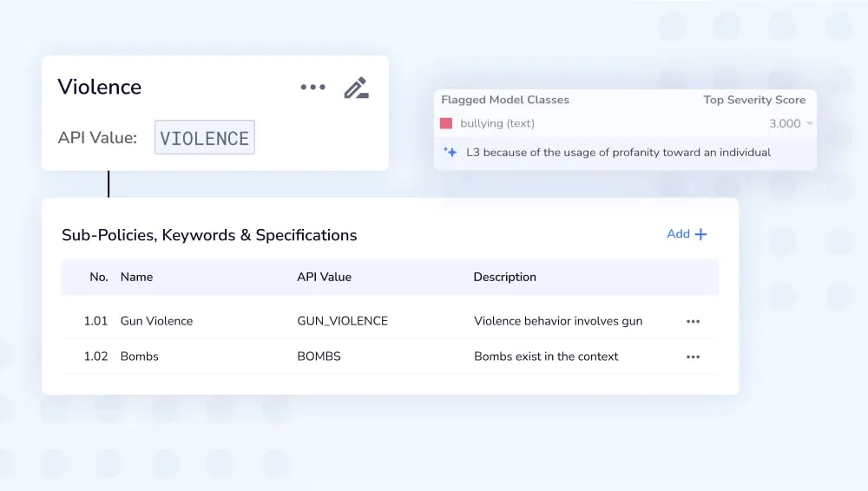Click the No. column header
Image resolution: width=868 pixels, height=491 pixels.
(99, 278)
